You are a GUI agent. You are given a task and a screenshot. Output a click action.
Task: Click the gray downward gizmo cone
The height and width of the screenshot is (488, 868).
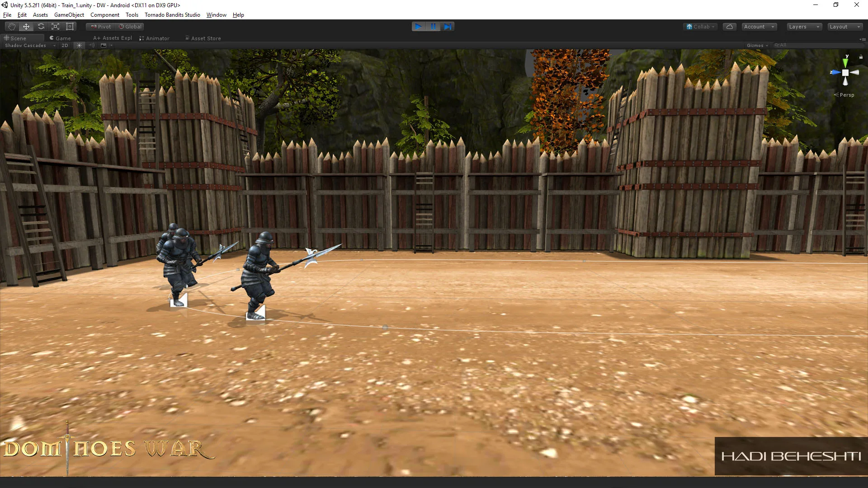pyautogui.click(x=845, y=81)
